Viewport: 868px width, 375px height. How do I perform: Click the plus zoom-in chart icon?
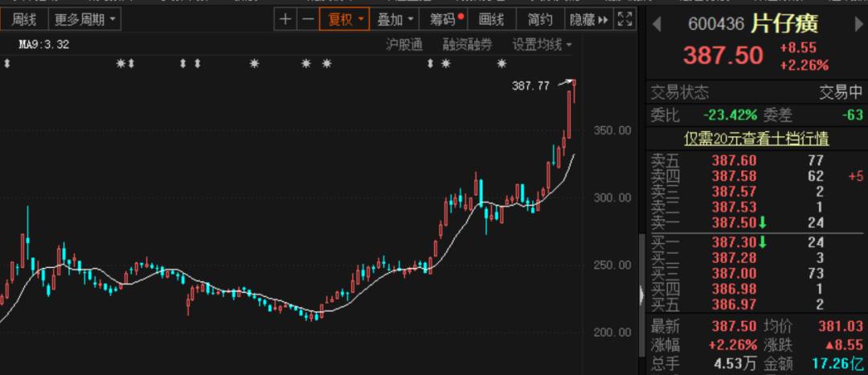point(285,19)
